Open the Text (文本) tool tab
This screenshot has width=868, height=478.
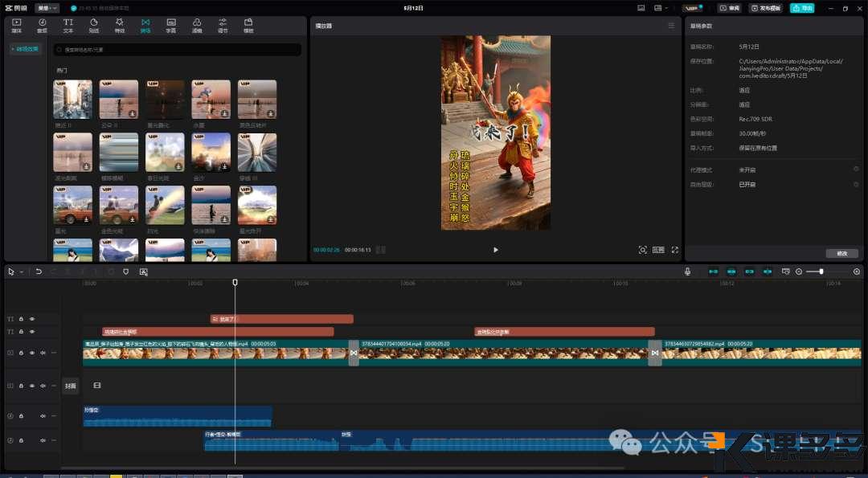tap(68, 25)
